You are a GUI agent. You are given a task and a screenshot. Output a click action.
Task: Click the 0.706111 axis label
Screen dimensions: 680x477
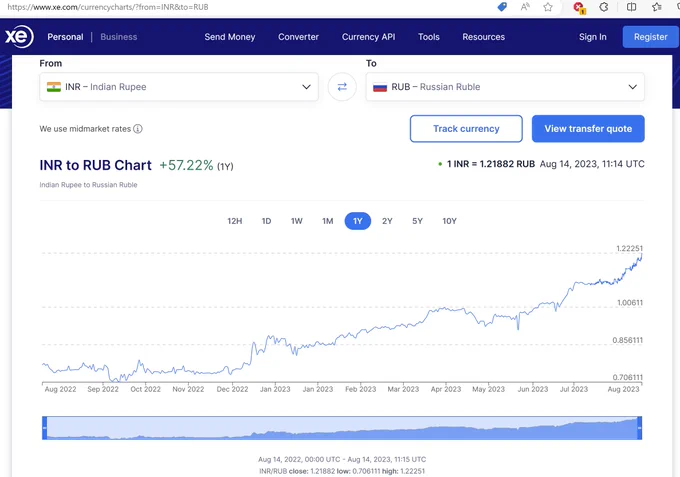click(x=628, y=377)
